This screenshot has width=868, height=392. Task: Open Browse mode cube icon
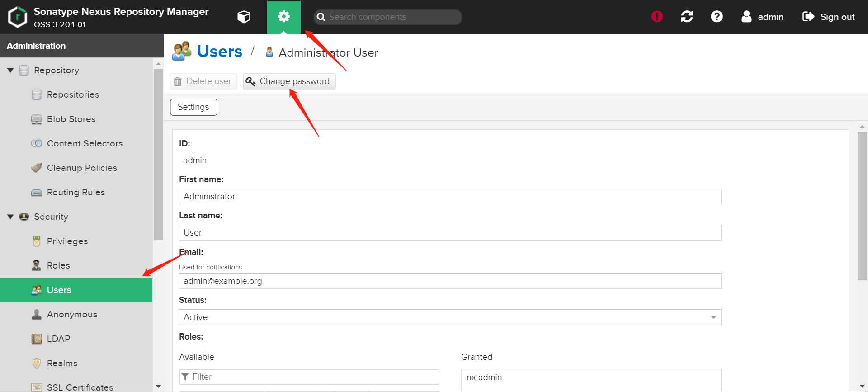point(244,17)
